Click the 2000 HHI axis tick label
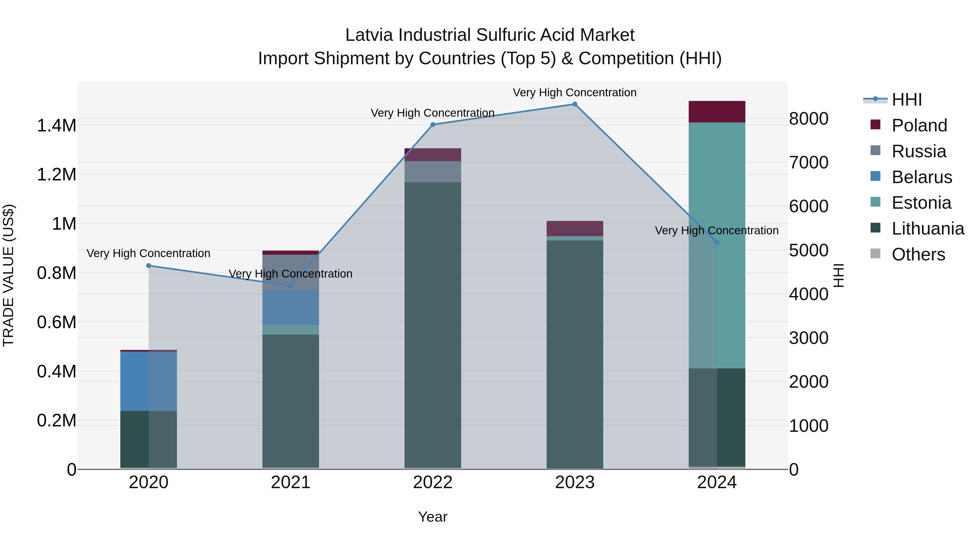 (809, 382)
